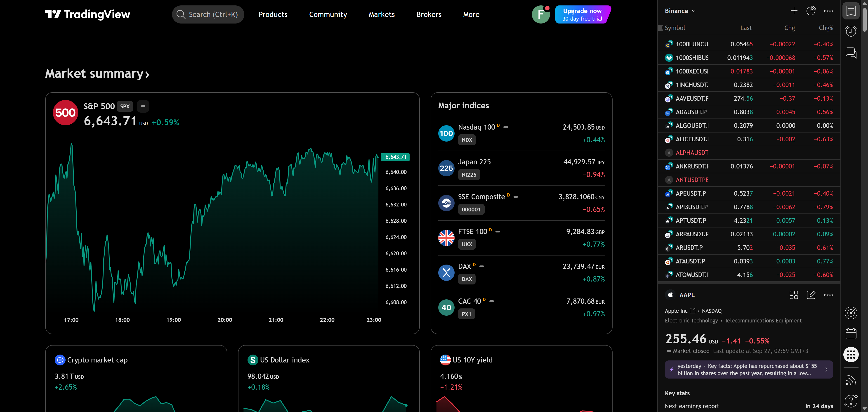Viewport: 868px width, 412px height.
Task: Click the add symbol plus icon
Action: coord(794,11)
